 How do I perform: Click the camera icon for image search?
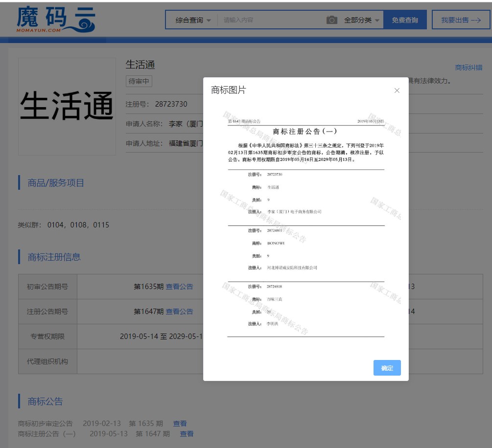pyautogui.click(x=332, y=21)
